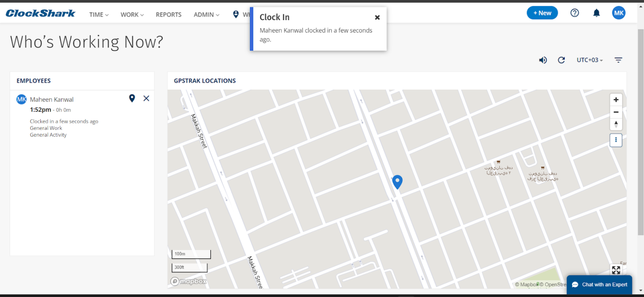This screenshot has height=297, width=644.
Task: Open the WORK menu
Action: pyautogui.click(x=132, y=14)
